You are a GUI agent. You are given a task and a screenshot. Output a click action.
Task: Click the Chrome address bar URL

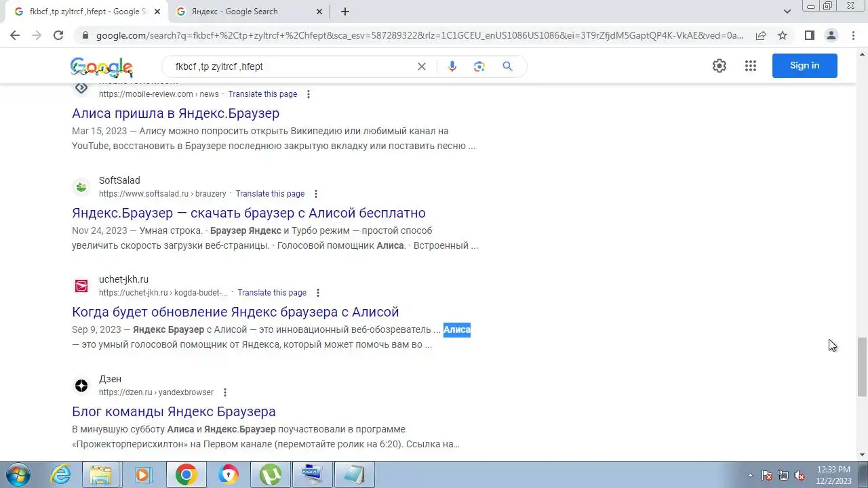[420, 35]
